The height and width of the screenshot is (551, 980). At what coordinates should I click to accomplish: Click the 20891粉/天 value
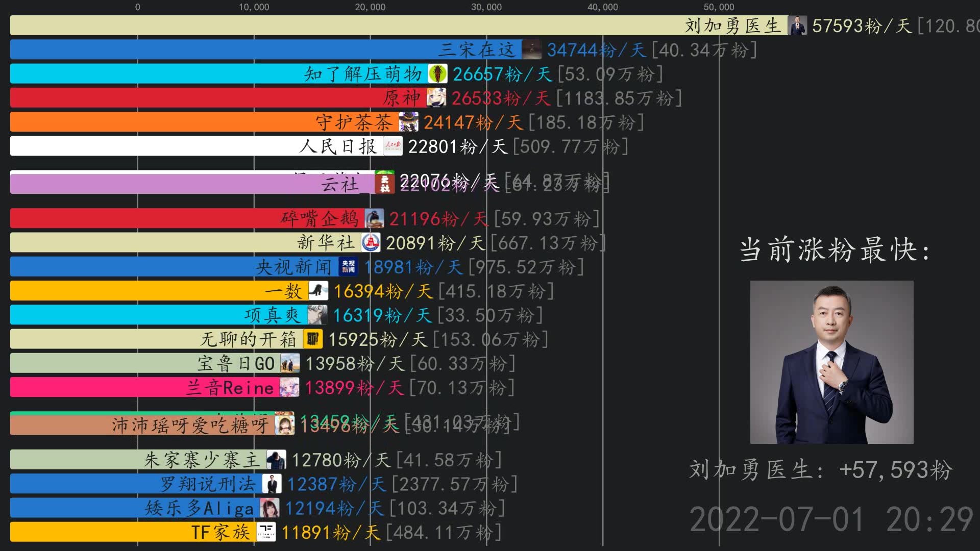coord(436,243)
